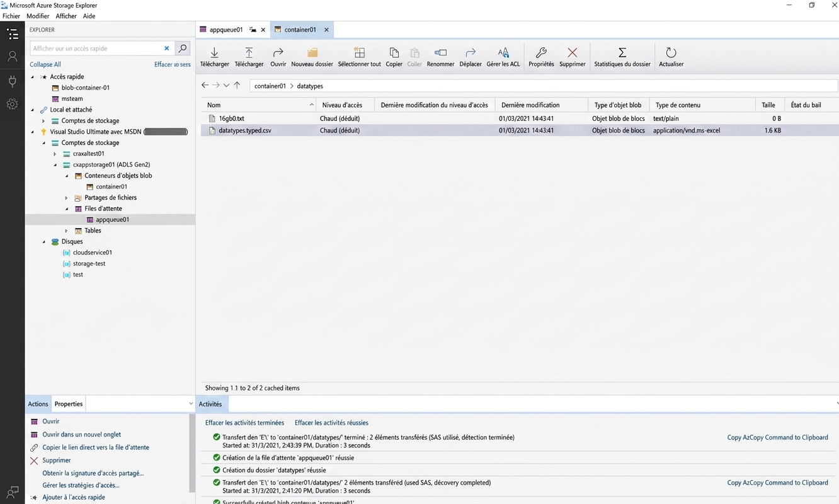This screenshot has width=839, height=504.
Task: Click the Télécharger button with down arrow
Action: (x=214, y=57)
